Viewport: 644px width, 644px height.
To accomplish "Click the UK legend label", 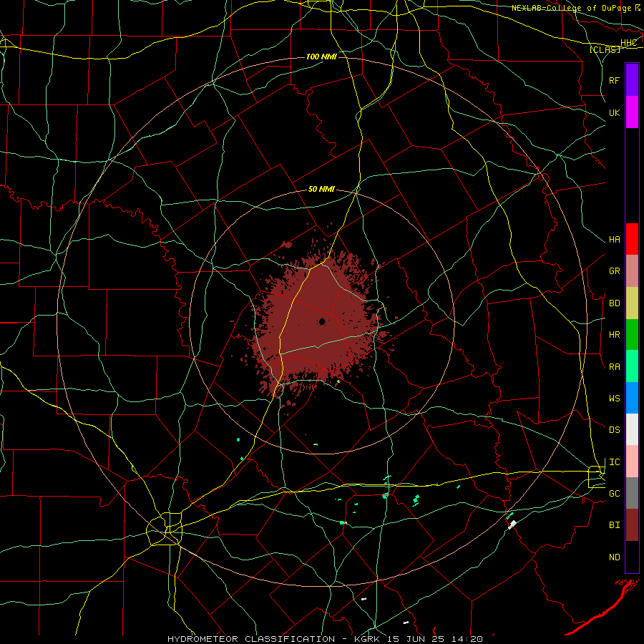I will (x=615, y=112).
